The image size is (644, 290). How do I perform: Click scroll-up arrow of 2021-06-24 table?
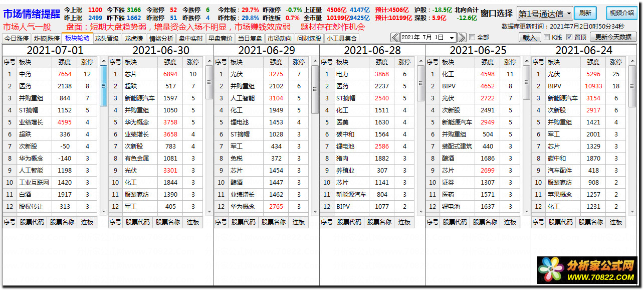(x=632, y=61)
